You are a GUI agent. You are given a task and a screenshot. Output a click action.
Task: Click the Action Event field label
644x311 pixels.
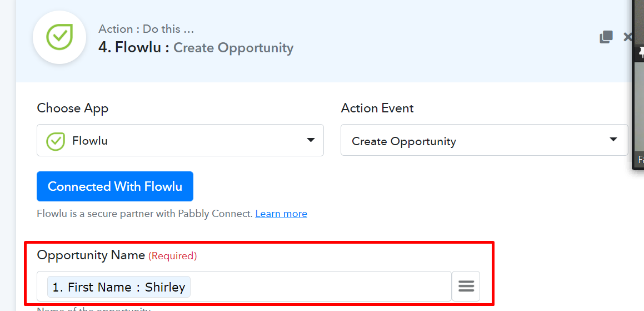coord(377,108)
